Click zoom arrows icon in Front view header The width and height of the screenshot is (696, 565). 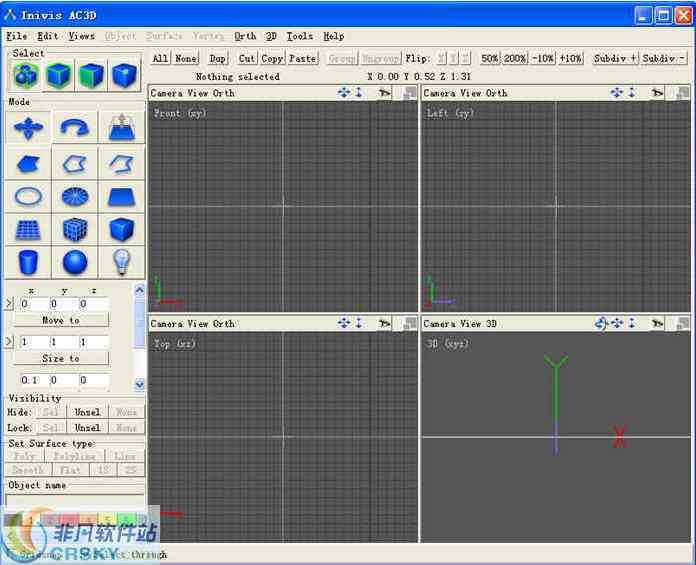pyautogui.click(x=359, y=92)
